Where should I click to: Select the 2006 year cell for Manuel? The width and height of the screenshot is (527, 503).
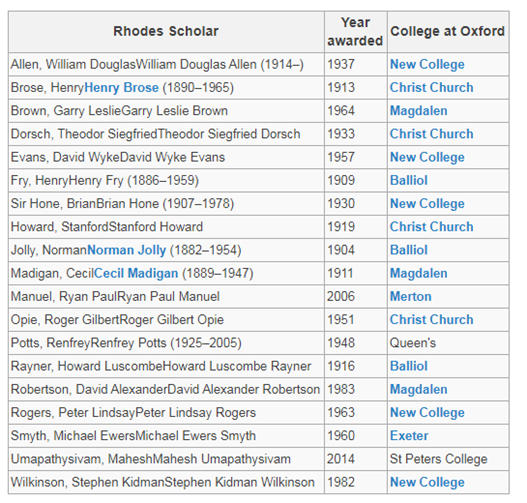pyautogui.click(x=356, y=297)
